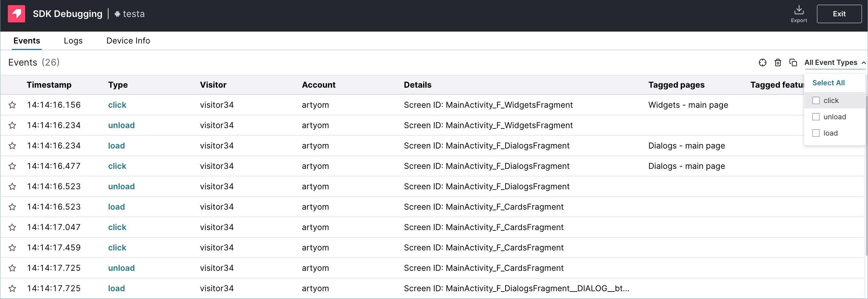Viewport: 868px width, 299px height.
Task: Star the 14:14:17.725 unload event
Action: (x=12, y=268)
